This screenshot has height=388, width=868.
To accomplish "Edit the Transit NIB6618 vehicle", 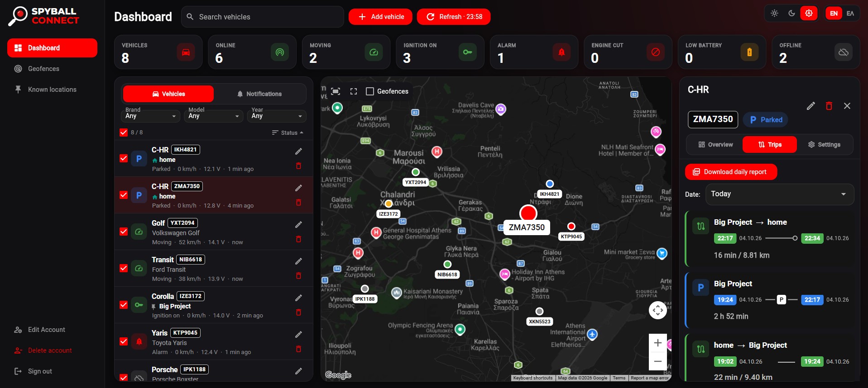I will pos(298,261).
